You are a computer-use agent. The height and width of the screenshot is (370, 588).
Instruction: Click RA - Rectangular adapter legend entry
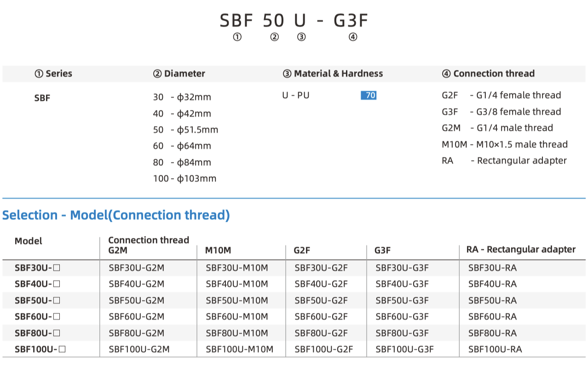(x=504, y=161)
